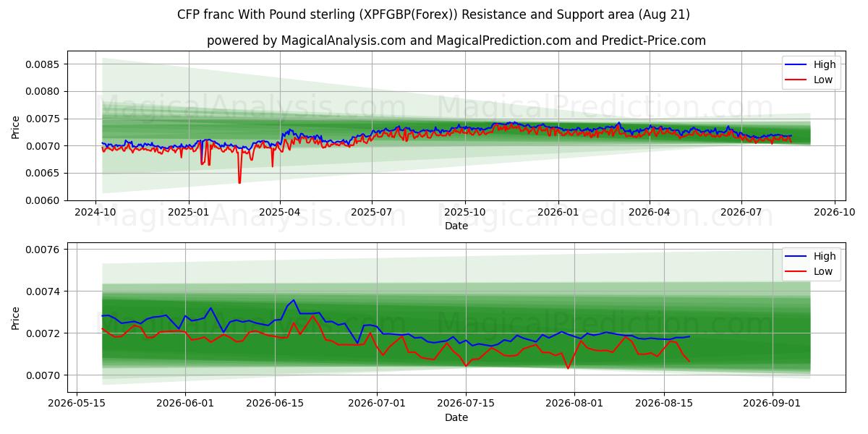868x434 pixels.
Task: Click bottom chart y-axis value 0.0072
Action: point(43,333)
